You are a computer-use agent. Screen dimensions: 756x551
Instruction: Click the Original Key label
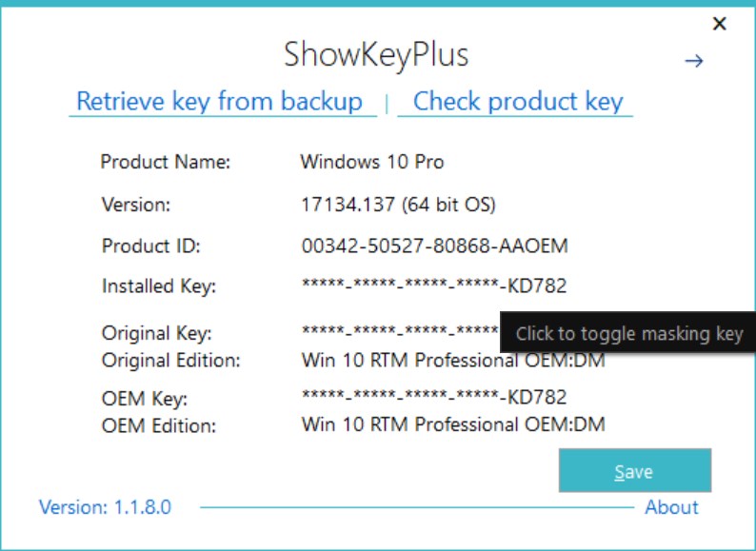click(x=157, y=333)
